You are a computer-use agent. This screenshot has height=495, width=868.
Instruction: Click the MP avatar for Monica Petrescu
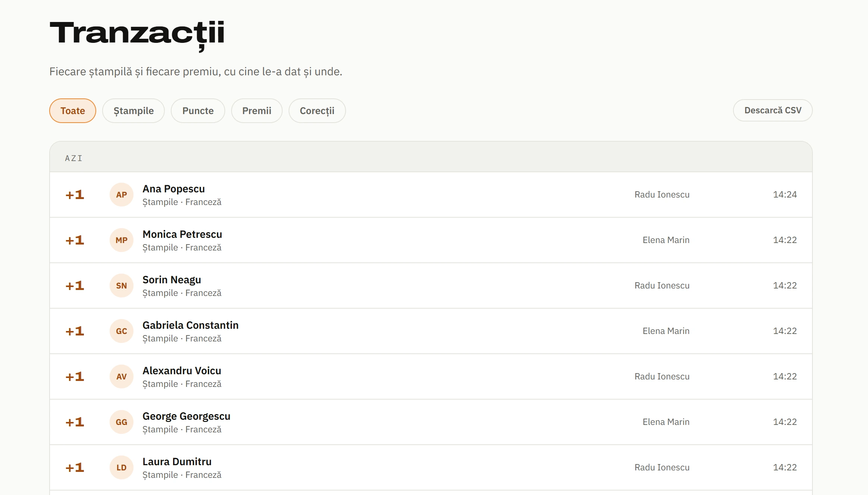(122, 240)
